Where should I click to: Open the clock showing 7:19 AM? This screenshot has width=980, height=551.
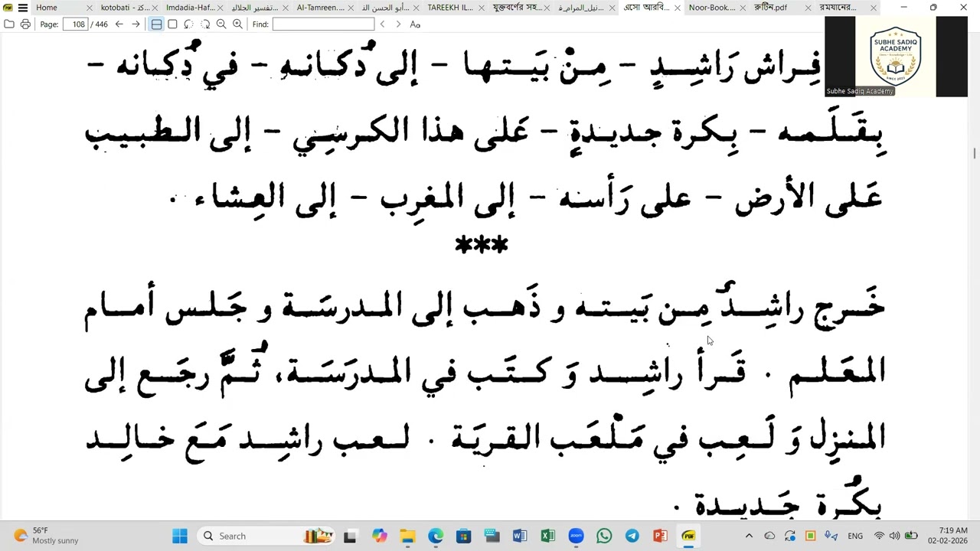pyautogui.click(x=948, y=536)
